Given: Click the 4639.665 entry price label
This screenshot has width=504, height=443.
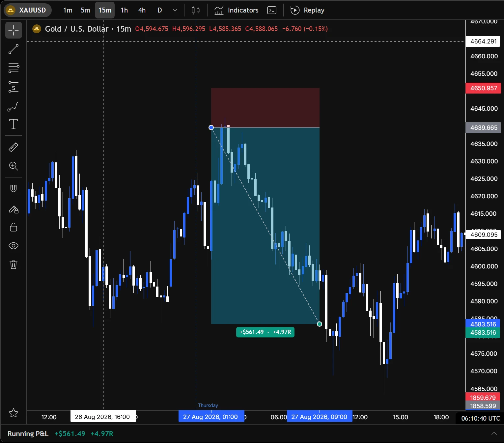Looking at the screenshot, I should tap(483, 127).
